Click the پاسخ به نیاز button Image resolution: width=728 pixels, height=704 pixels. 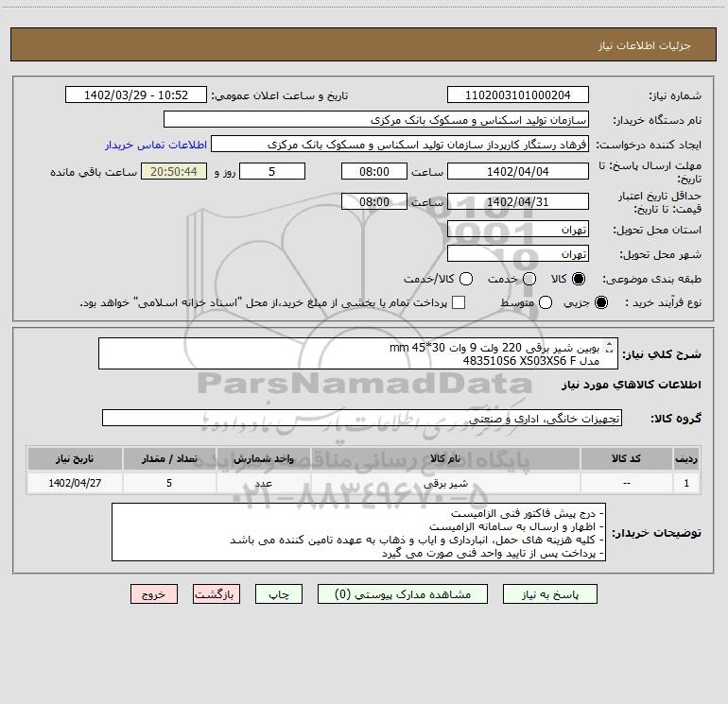pyautogui.click(x=549, y=594)
